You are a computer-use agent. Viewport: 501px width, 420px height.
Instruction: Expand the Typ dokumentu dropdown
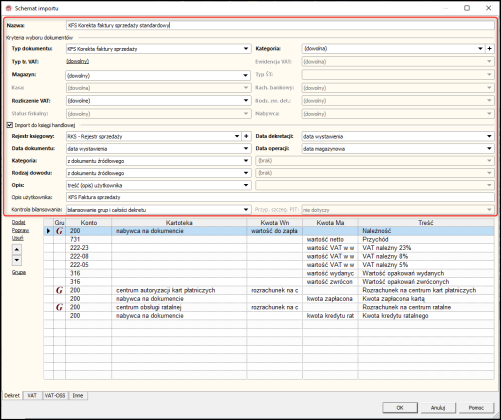tap(246, 49)
